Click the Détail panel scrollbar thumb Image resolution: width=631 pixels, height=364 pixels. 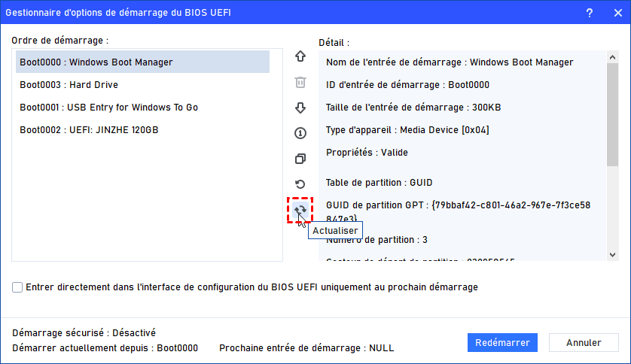[612, 113]
